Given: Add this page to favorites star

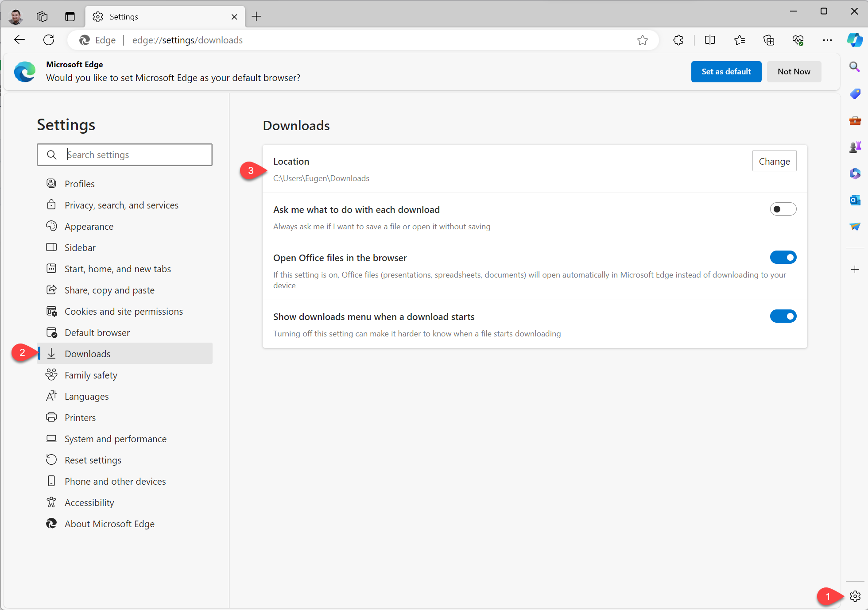Looking at the screenshot, I should tap(643, 40).
